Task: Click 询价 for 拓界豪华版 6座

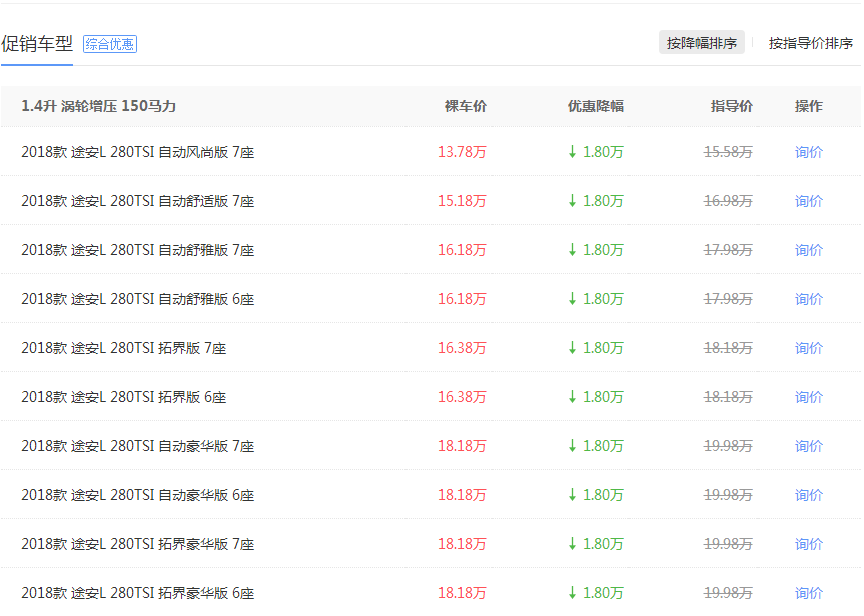Action: point(808,593)
